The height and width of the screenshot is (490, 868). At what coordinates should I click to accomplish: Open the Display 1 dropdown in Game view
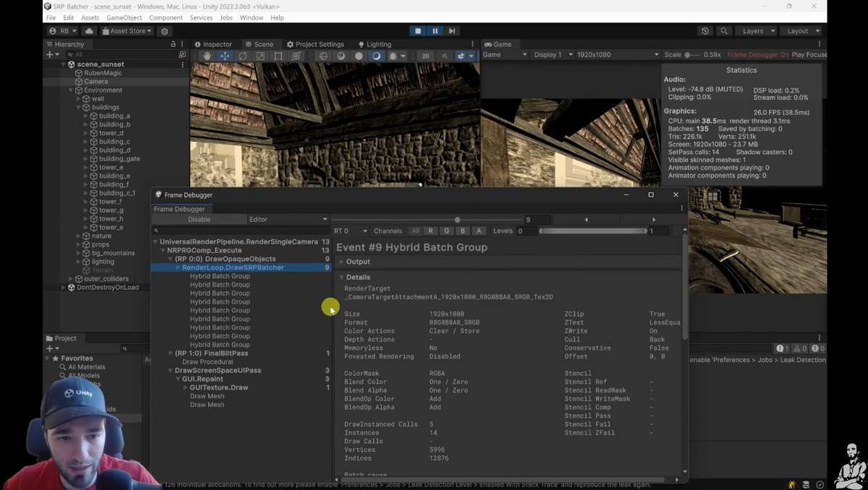pos(552,54)
